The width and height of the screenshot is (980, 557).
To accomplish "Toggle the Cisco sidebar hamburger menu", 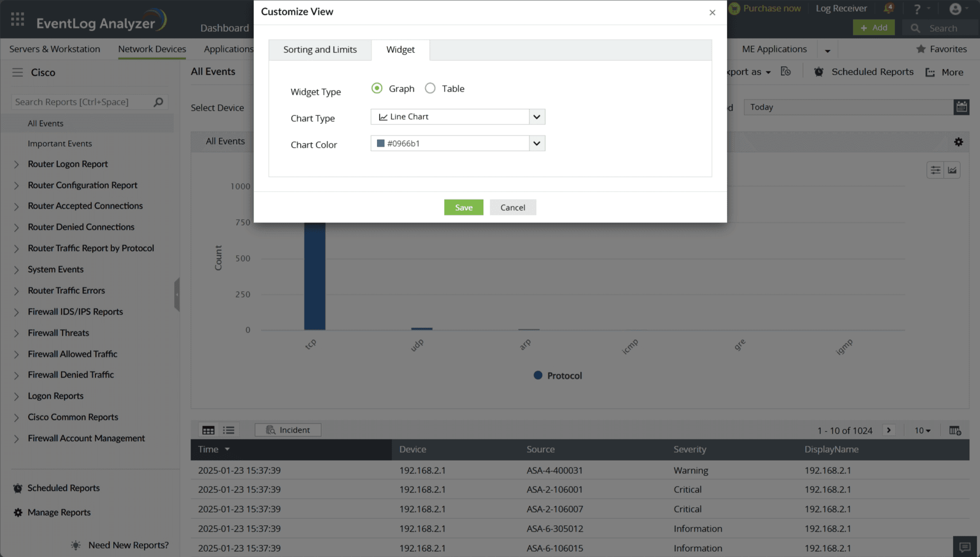I will coord(17,73).
